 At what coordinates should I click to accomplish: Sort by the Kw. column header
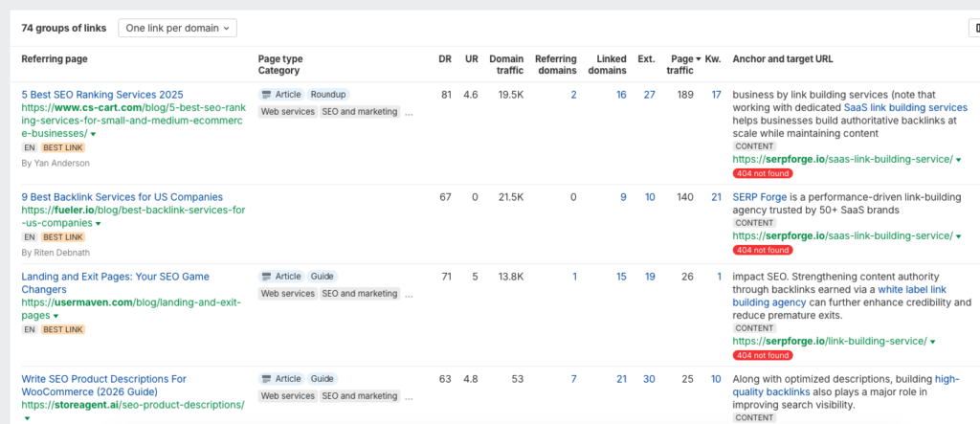click(x=712, y=58)
